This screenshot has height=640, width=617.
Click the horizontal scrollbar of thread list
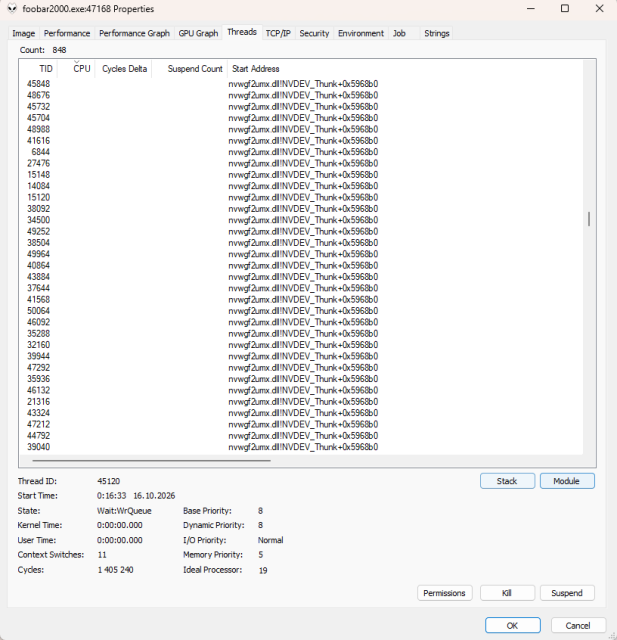pyautogui.click(x=151, y=460)
